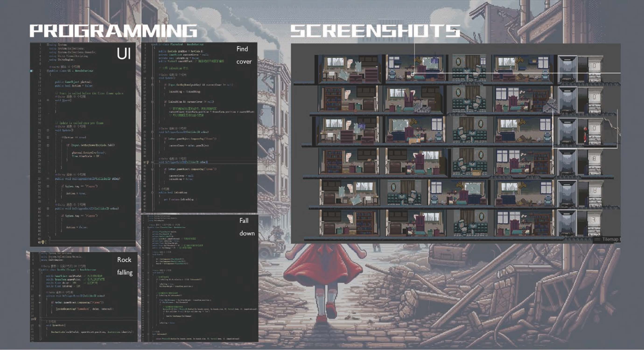Click the SCREENSHOTS heading
The height and width of the screenshot is (350, 644).
point(375,31)
